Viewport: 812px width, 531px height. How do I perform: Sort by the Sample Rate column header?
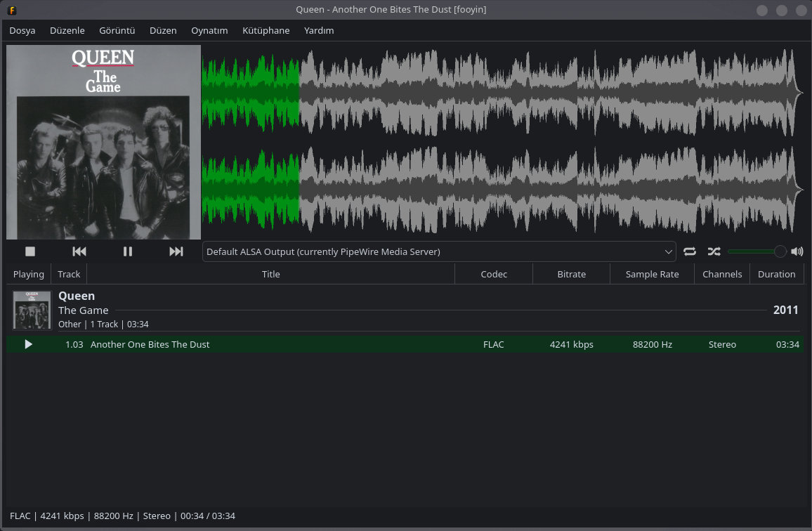(652, 274)
